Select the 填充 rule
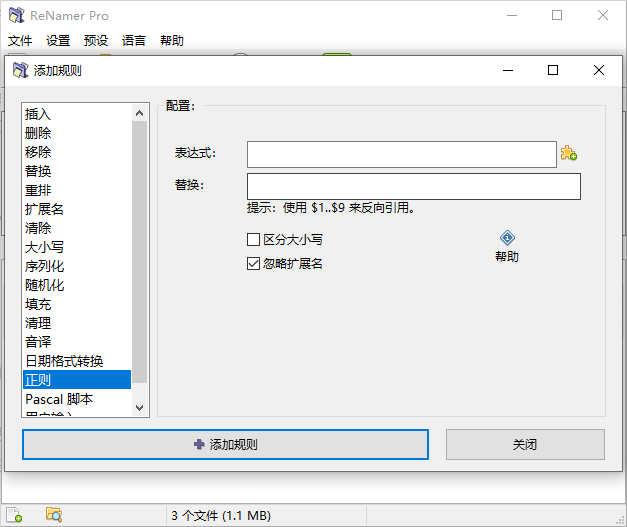 [77, 304]
